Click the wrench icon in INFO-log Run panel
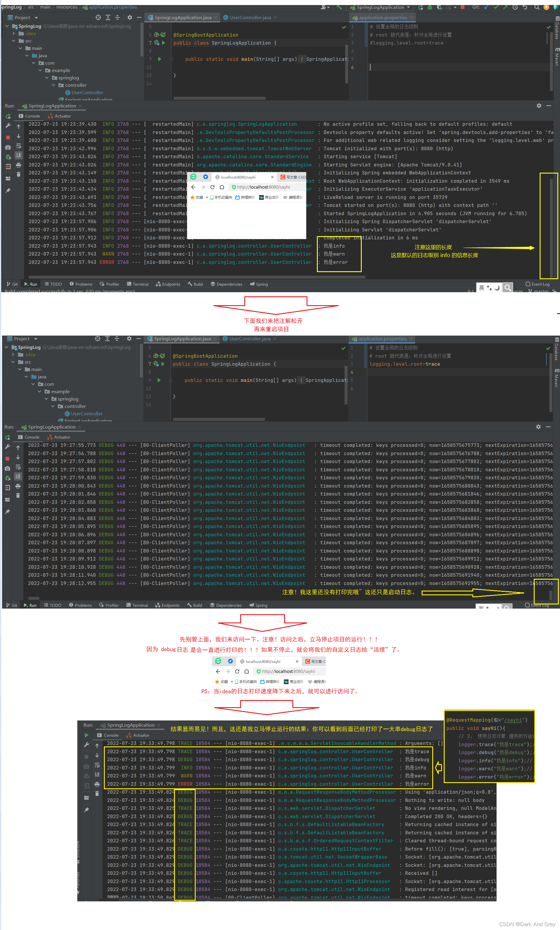Image resolution: width=560 pixels, height=930 pixels. pyautogui.click(x=8, y=126)
